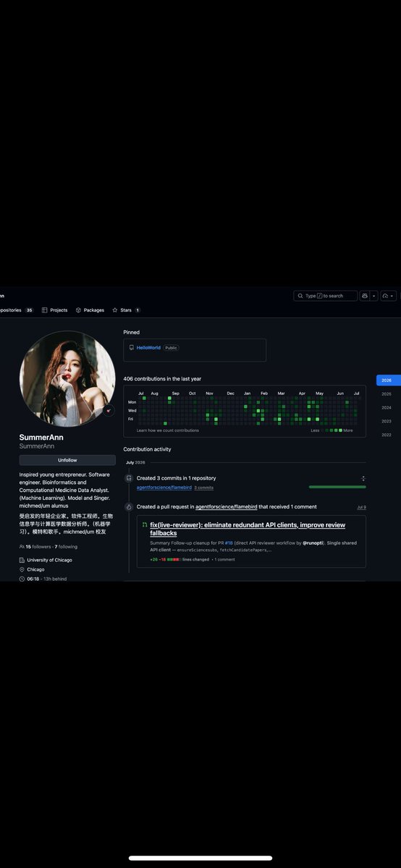Select the 2026 year filter
Image resolution: width=401 pixels, height=868 pixels.
click(x=388, y=380)
